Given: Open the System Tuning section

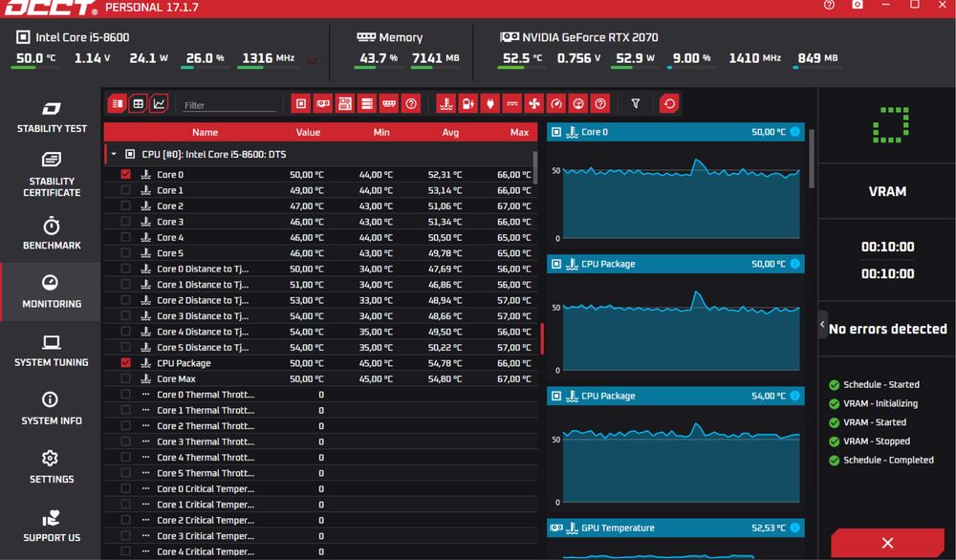Looking at the screenshot, I should pos(52,351).
